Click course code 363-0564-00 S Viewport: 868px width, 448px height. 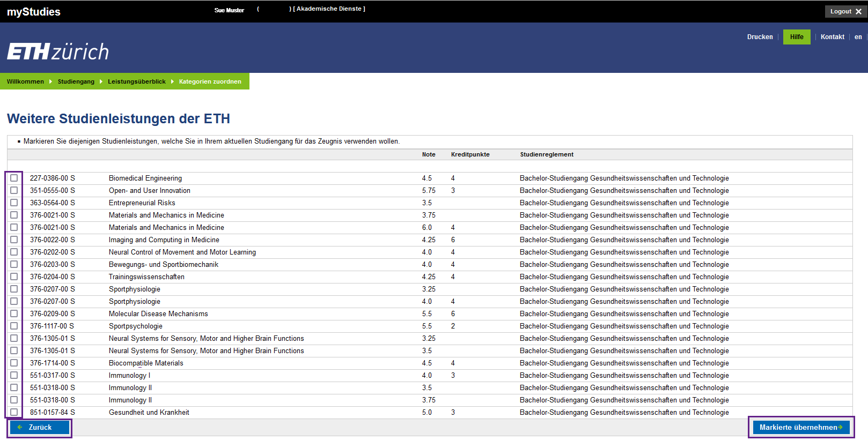click(53, 203)
